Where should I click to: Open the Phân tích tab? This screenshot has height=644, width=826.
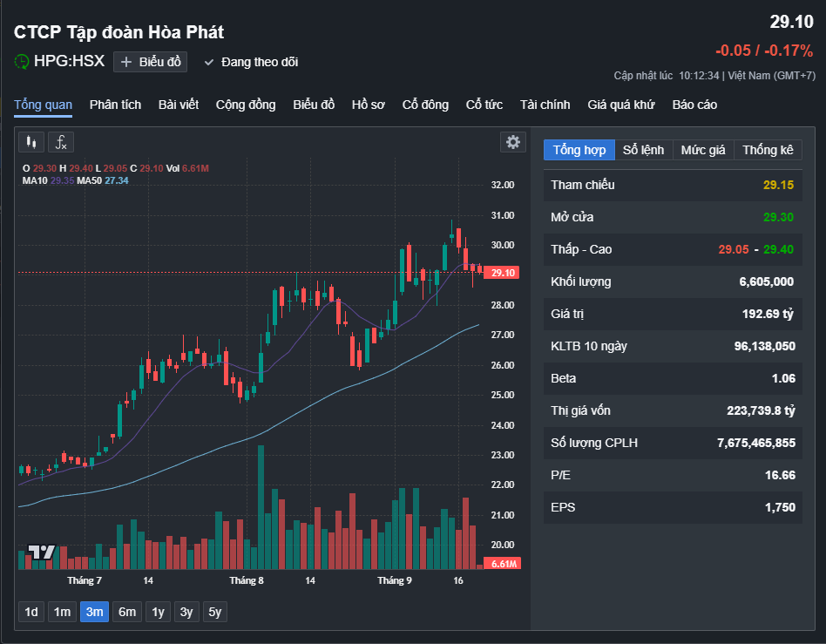pos(115,105)
